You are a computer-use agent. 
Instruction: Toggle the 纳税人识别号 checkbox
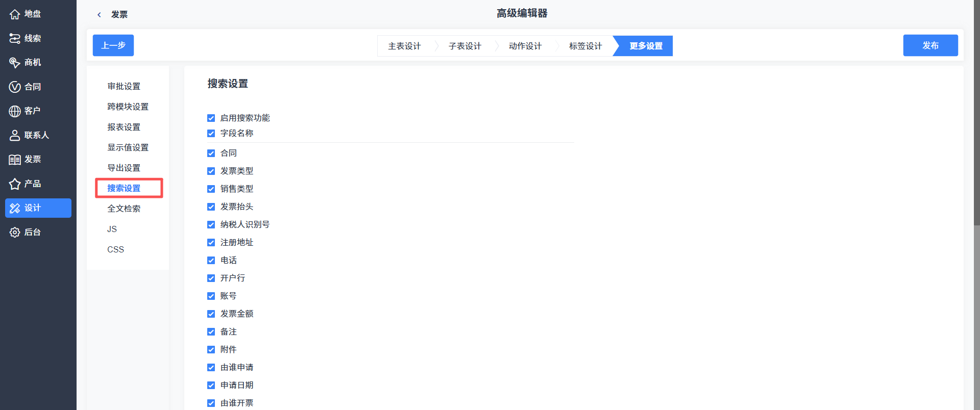pos(211,224)
